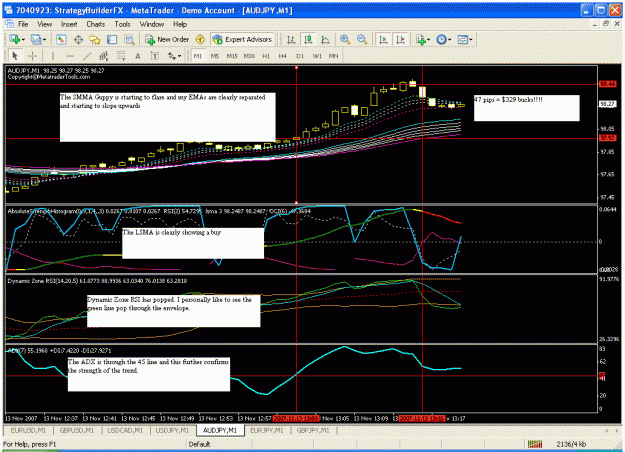Switch timeframe to H4
This screenshot has width=625, height=452.
[283, 56]
